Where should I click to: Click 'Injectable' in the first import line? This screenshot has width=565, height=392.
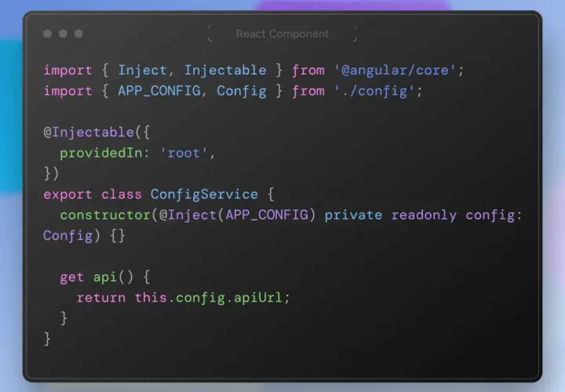225,71
